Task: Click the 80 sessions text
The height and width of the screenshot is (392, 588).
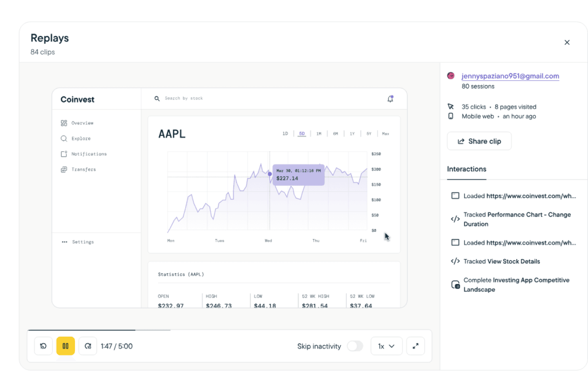Action: (x=478, y=86)
